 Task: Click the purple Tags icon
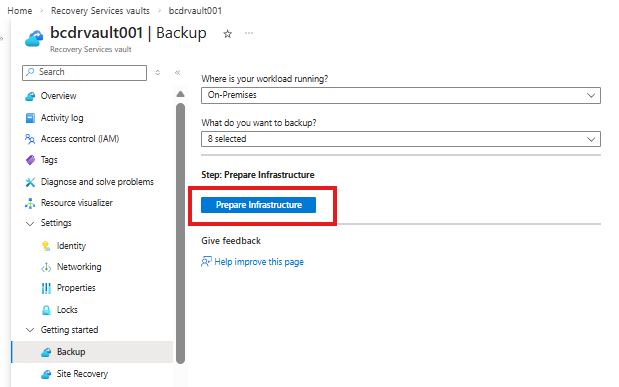pos(30,160)
